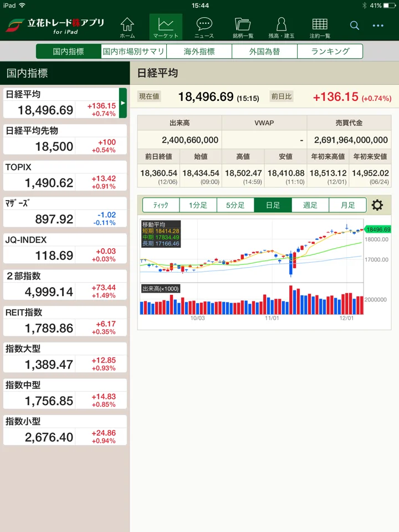Switch to 海外指標 tab

click(199, 51)
